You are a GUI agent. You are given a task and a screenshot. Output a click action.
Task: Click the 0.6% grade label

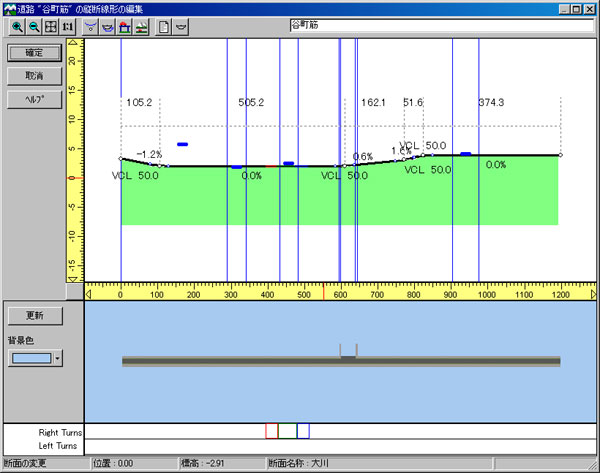tap(362, 157)
